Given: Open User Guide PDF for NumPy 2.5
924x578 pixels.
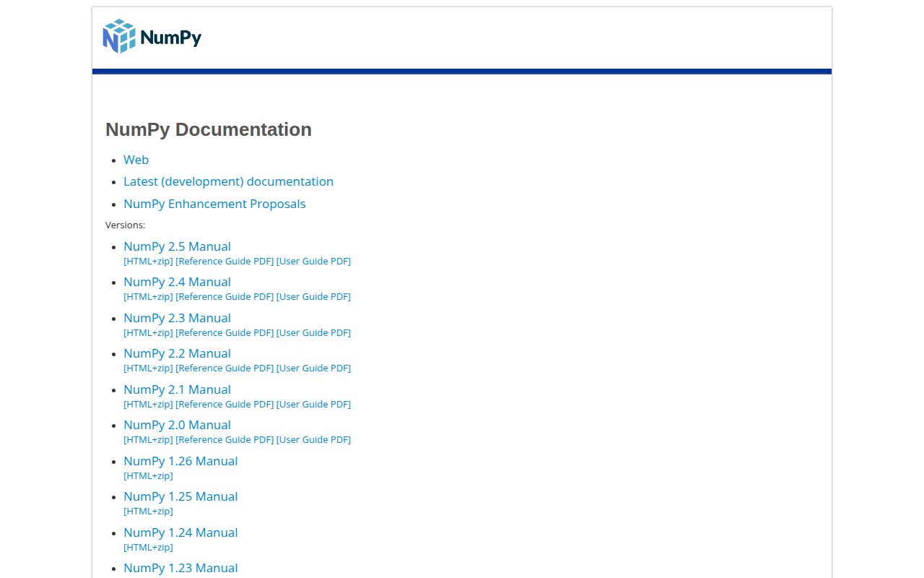Looking at the screenshot, I should (313, 261).
